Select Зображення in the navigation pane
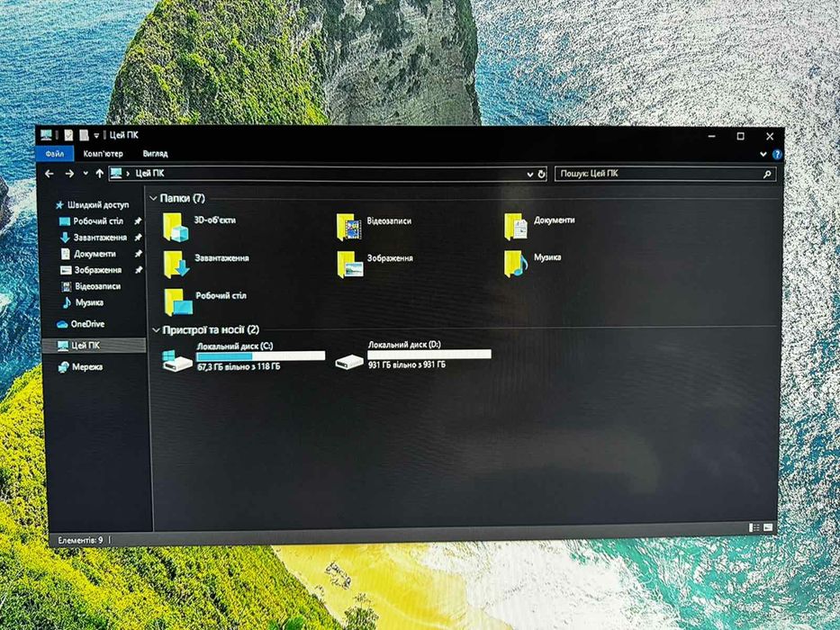The image size is (840, 630). [x=97, y=270]
